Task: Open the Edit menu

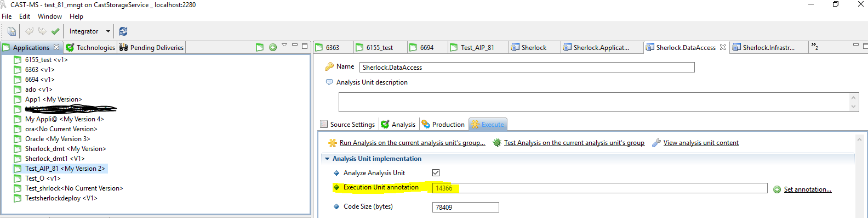Action: (x=25, y=16)
